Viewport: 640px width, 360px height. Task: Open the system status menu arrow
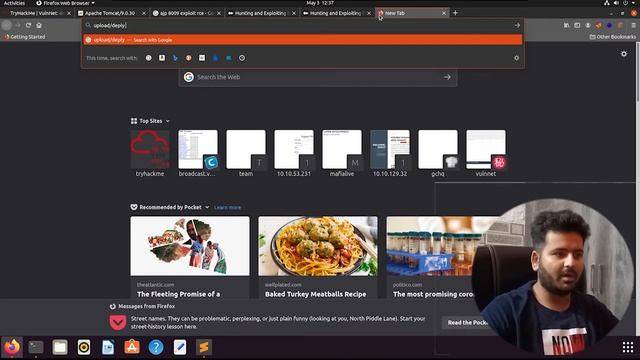click(x=633, y=3)
